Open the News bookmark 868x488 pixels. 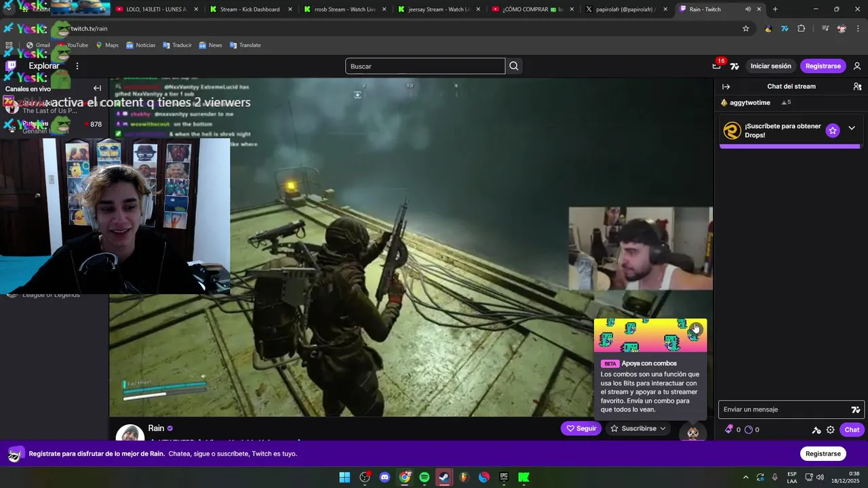click(210, 45)
